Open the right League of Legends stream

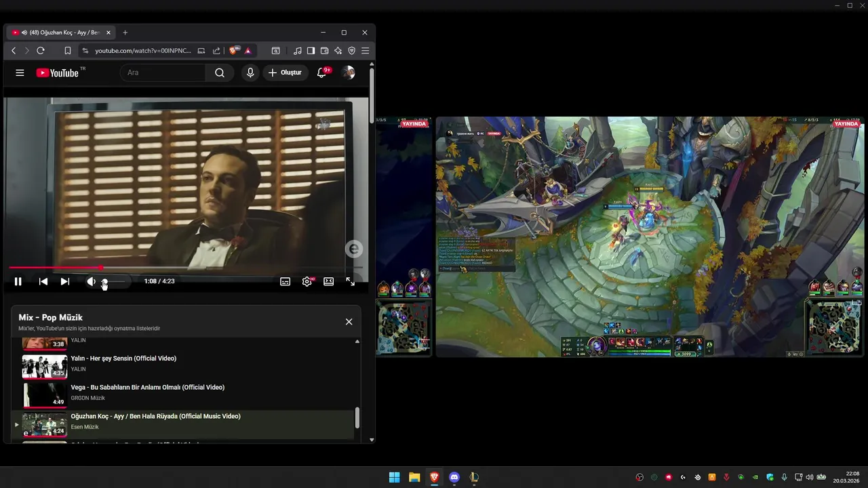coord(650,237)
